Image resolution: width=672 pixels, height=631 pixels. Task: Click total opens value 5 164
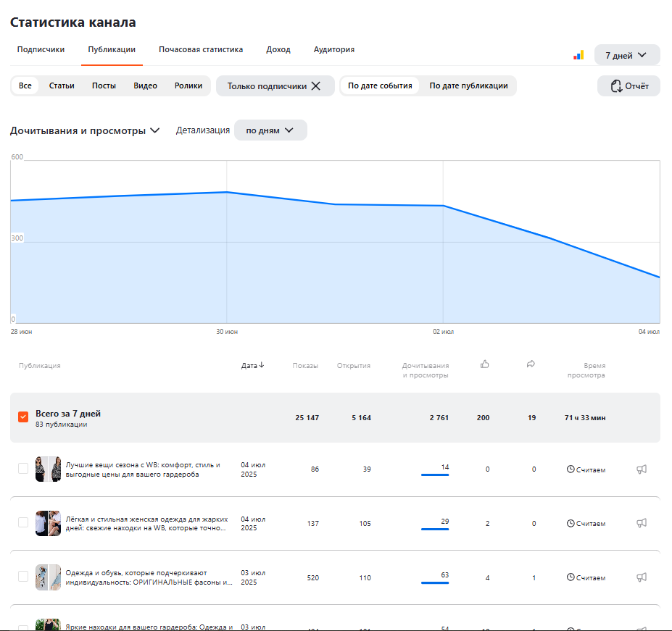[x=361, y=418]
